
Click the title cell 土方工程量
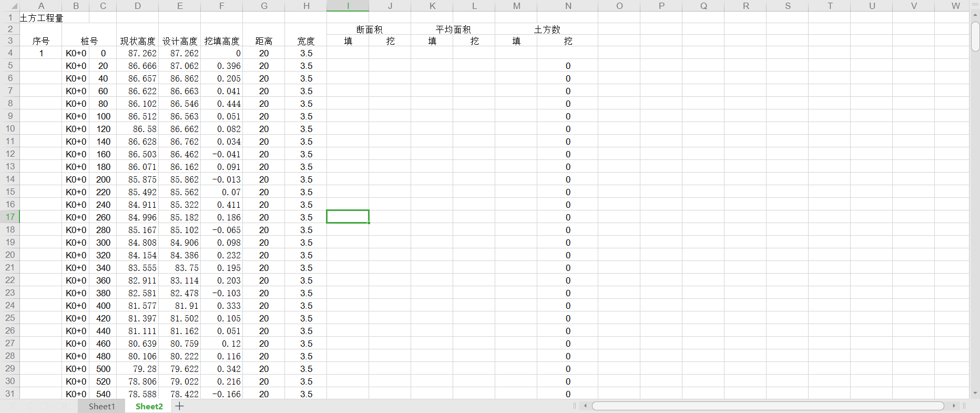pyautogui.click(x=41, y=18)
